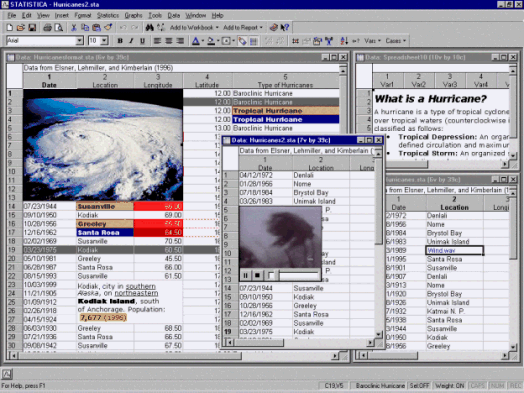Open the Arial font name dropdown
This screenshot has width=524, height=393.
(79, 41)
